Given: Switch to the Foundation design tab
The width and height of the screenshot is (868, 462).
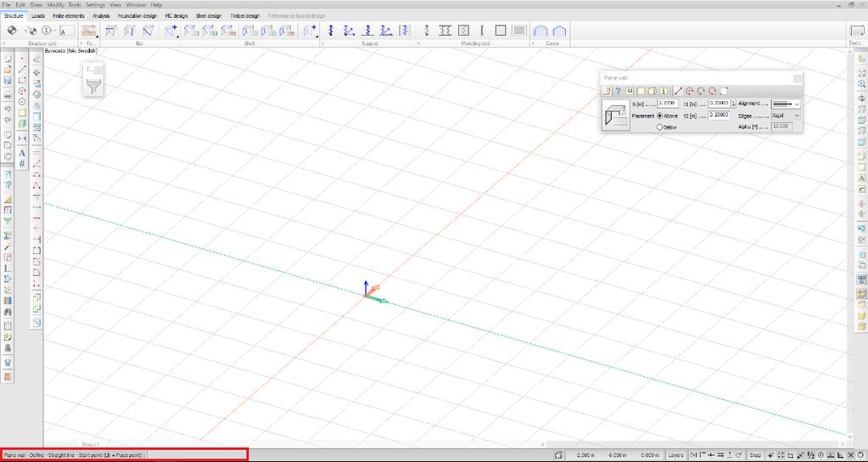Looking at the screenshot, I should tap(137, 16).
